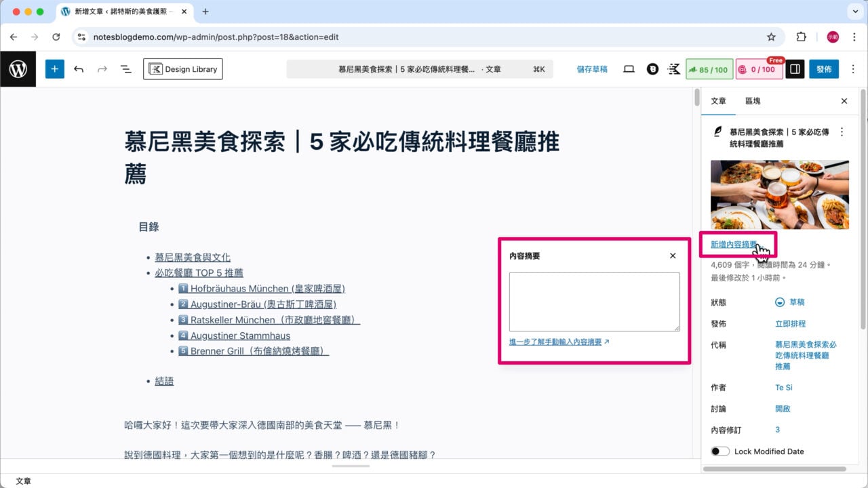This screenshot has height=488, width=868.
Task: Switch to the 區塊 tab
Action: pyautogui.click(x=753, y=101)
